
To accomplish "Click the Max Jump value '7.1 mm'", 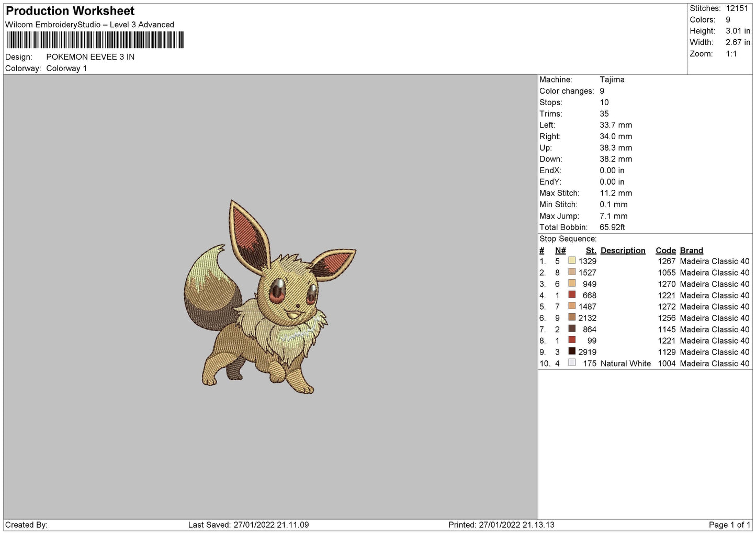I will pyautogui.click(x=614, y=216).
